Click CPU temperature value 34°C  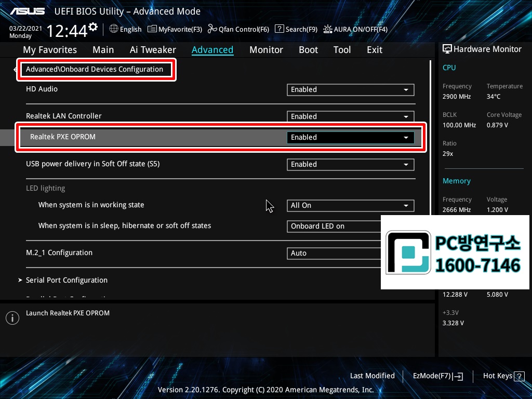click(494, 97)
